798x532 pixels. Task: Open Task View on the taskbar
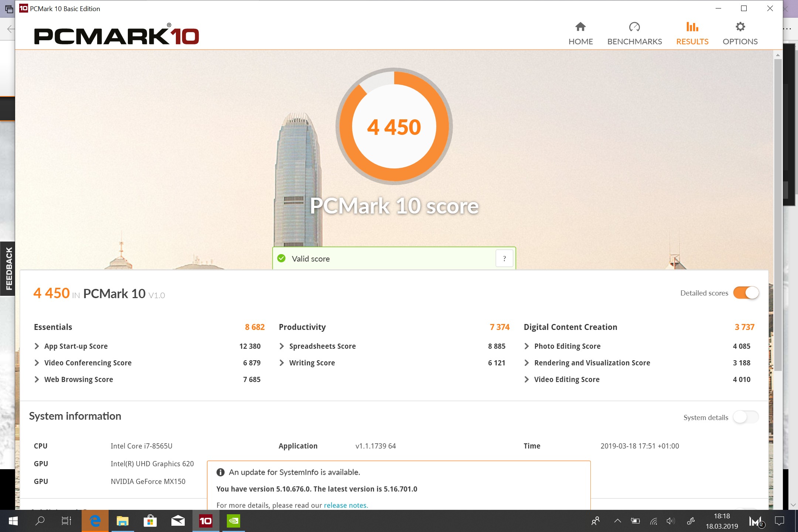click(x=66, y=521)
